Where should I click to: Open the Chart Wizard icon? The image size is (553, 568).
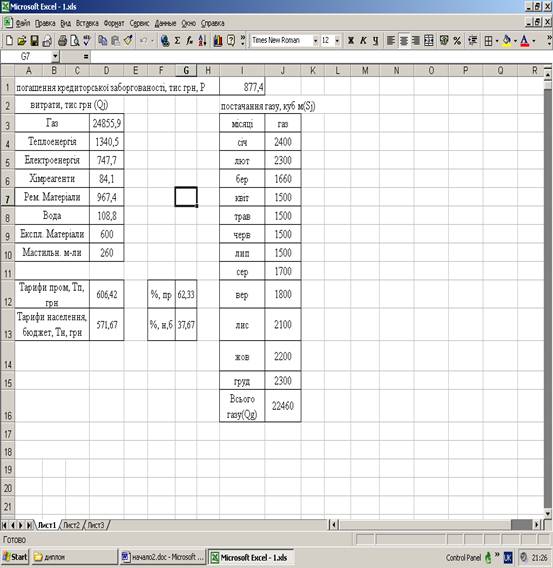pos(218,41)
